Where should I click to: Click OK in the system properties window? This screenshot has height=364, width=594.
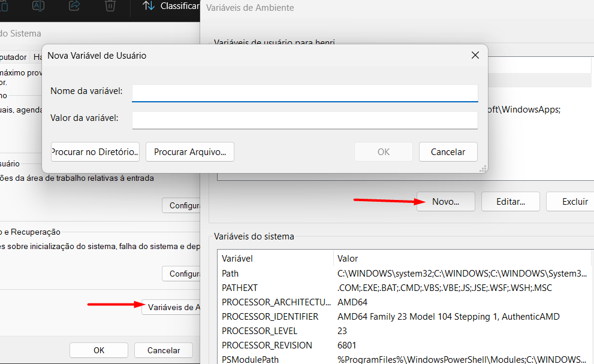(x=99, y=350)
